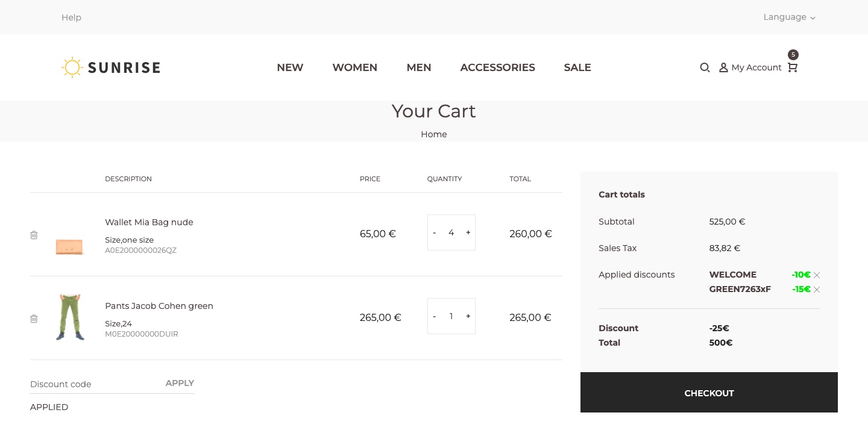Image resolution: width=868 pixels, height=442 pixels.
Task: Open the search magnifier icon
Action: click(x=705, y=67)
